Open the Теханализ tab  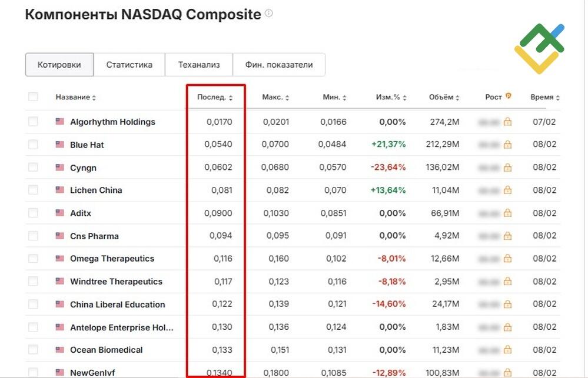199,65
